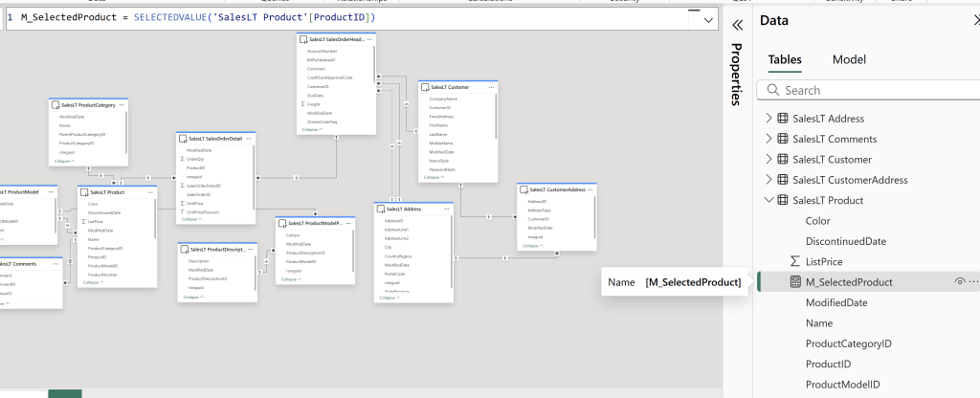Click the SalesLT Product card table icon
980x398 pixels.
point(84,192)
